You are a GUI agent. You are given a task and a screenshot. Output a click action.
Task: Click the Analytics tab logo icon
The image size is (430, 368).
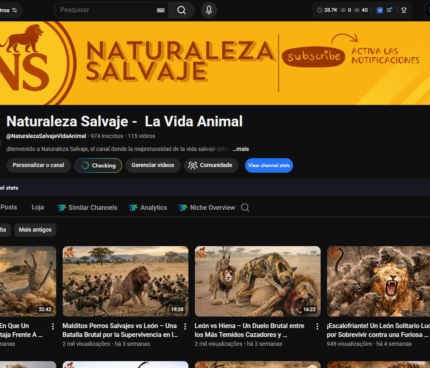coord(133,208)
